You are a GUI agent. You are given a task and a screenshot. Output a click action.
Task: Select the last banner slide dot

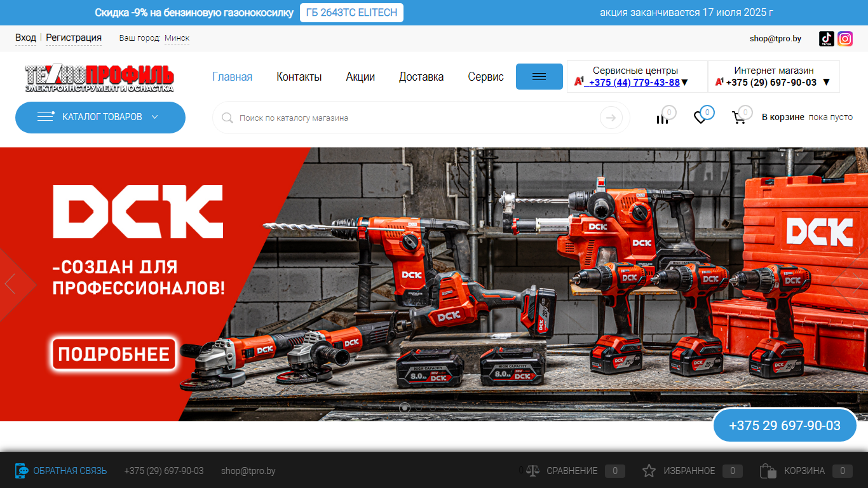click(461, 407)
